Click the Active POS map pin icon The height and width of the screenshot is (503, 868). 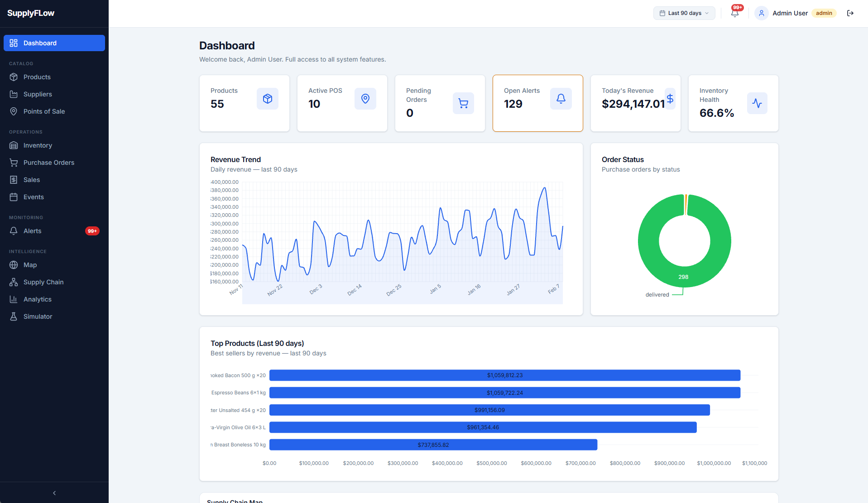[365, 99]
